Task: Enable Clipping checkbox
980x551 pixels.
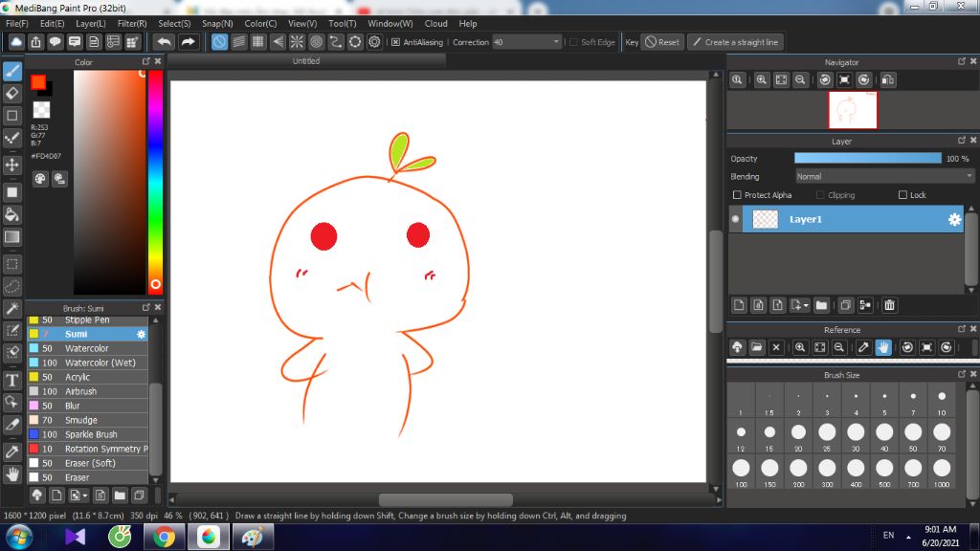Action: tap(820, 195)
